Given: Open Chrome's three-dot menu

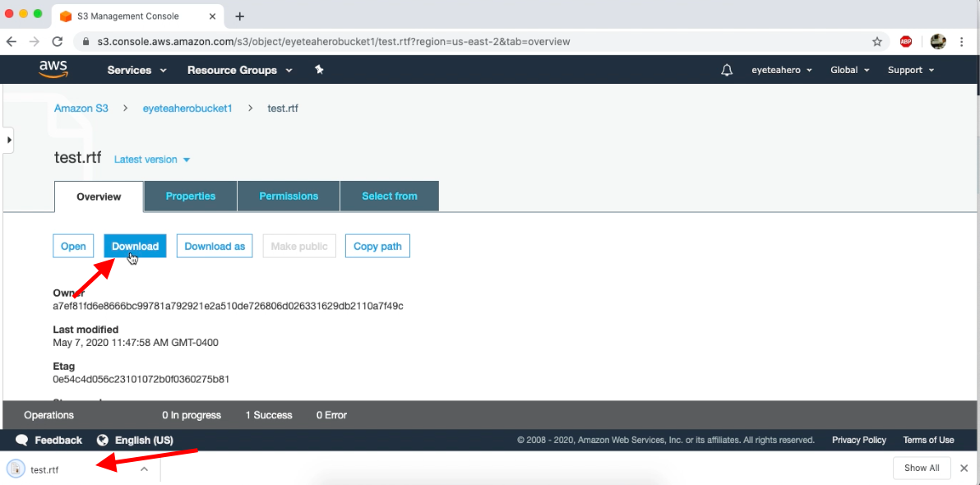Looking at the screenshot, I should click(x=962, y=41).
